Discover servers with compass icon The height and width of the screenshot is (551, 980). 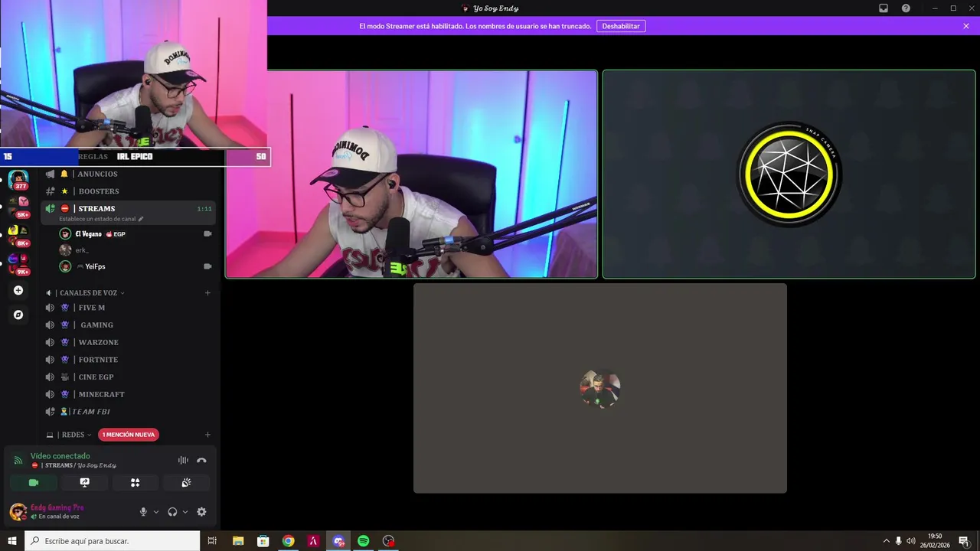click(x=18, y=315)
